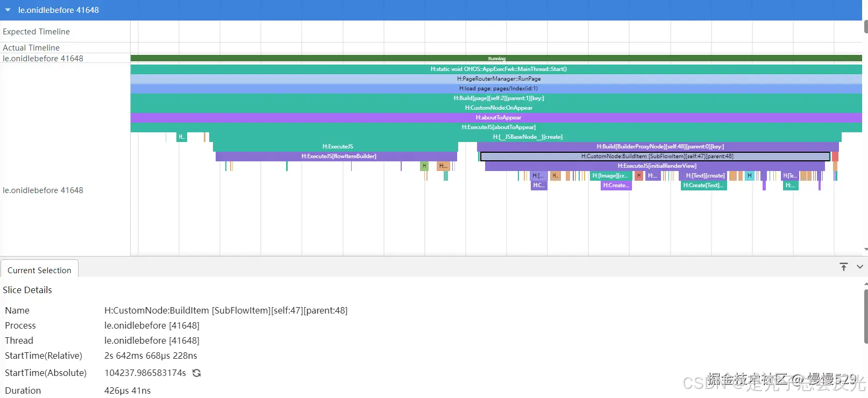Select the H:Create[Text]... slice
Viewport: 868px width, 398px height.
[x=703, y=185]
